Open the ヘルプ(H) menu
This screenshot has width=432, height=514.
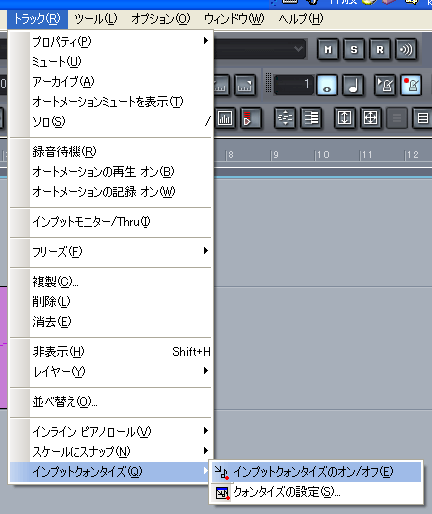click(x=301, y=19)
